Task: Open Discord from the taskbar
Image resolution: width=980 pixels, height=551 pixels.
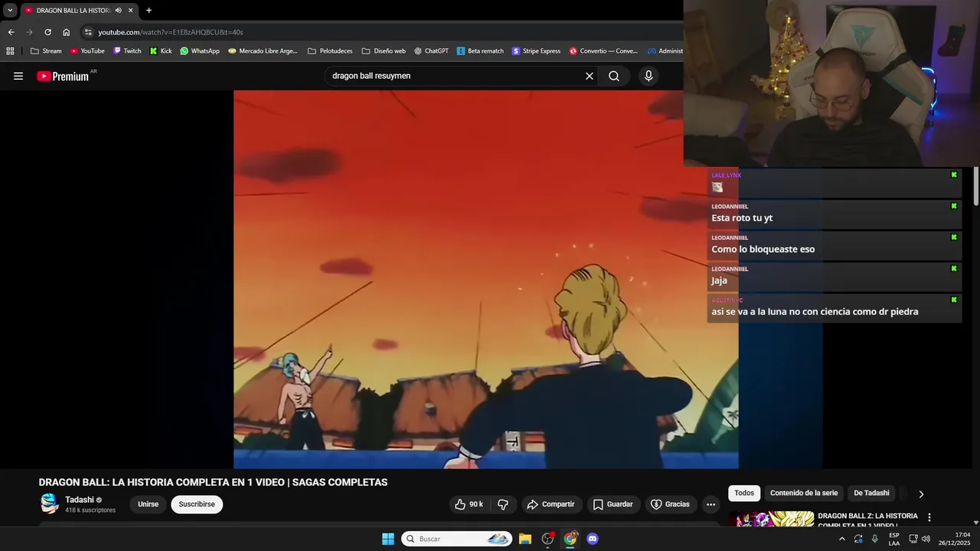Action: (593, 539)
